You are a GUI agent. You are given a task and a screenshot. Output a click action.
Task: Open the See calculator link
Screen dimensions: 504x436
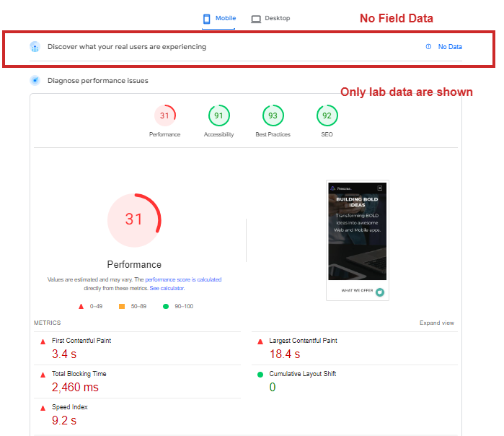(x=167, y=288)
